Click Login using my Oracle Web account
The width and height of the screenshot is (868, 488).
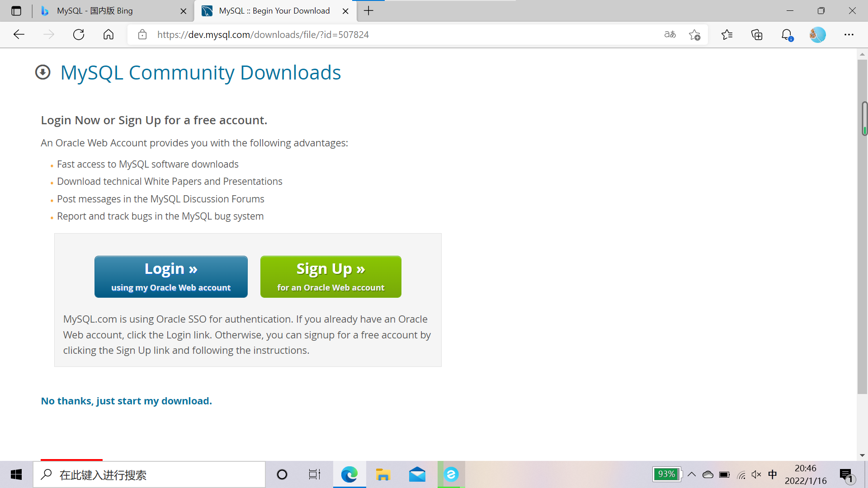(x=171, y=277)
